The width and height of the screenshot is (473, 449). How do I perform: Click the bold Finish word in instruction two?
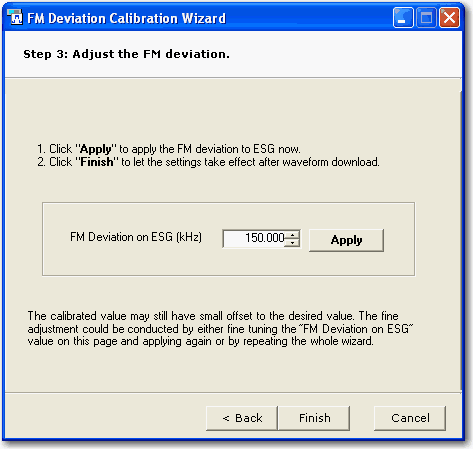pyautogui.click(x=97, y=162)
